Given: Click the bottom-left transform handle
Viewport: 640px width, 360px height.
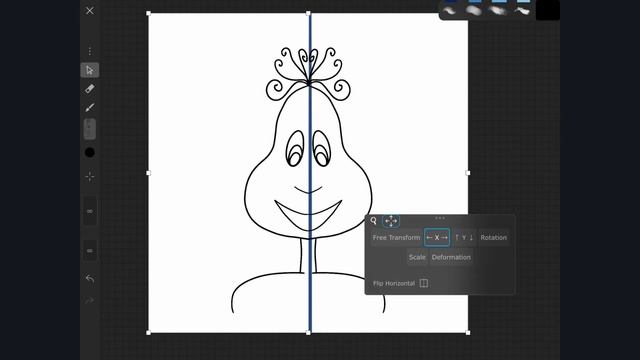Looking at the screenshot, I should pos(149,333).
